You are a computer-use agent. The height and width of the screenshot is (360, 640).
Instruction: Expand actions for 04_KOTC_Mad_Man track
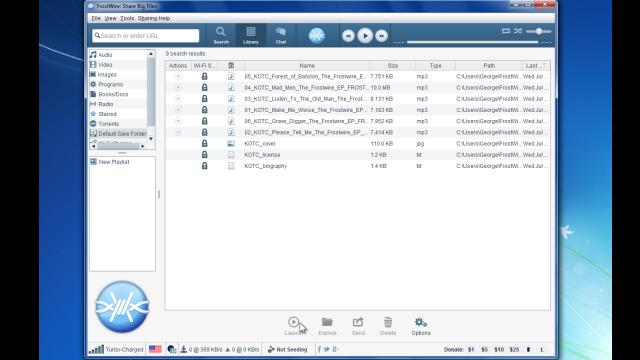point(178,87)
